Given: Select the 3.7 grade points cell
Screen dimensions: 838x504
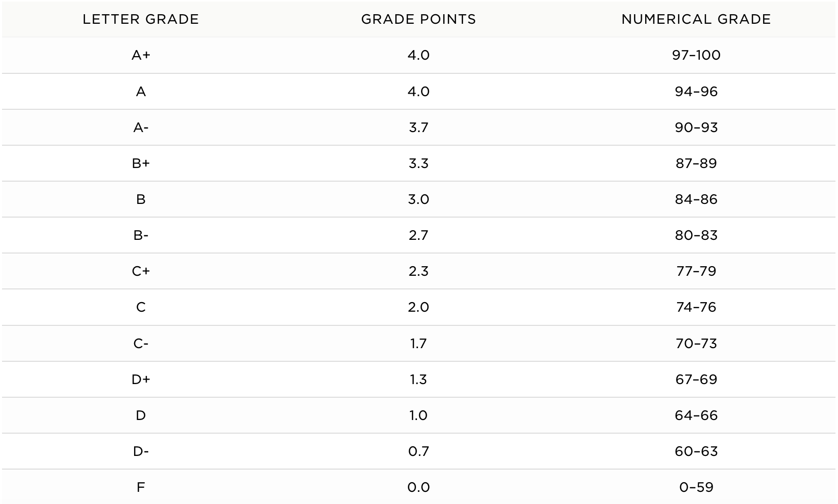Looking at the screenshot, I should pos(418,128).
